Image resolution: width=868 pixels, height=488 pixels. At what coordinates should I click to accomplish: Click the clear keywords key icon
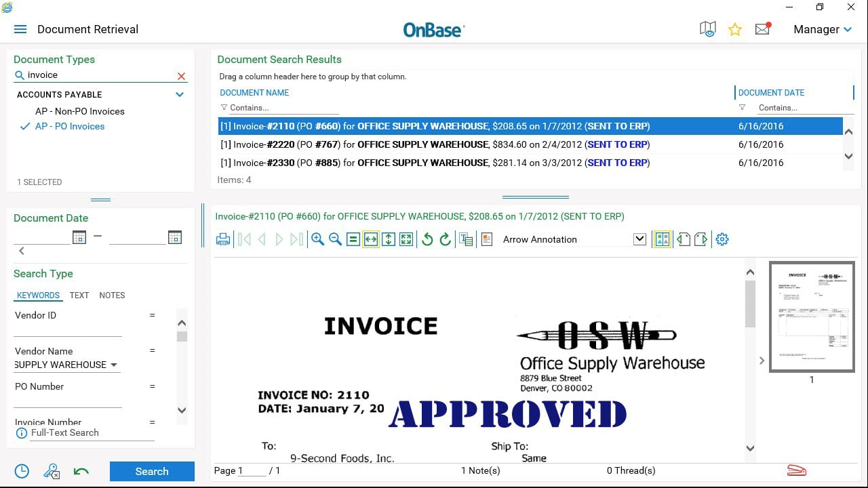(x=50, y=470)
